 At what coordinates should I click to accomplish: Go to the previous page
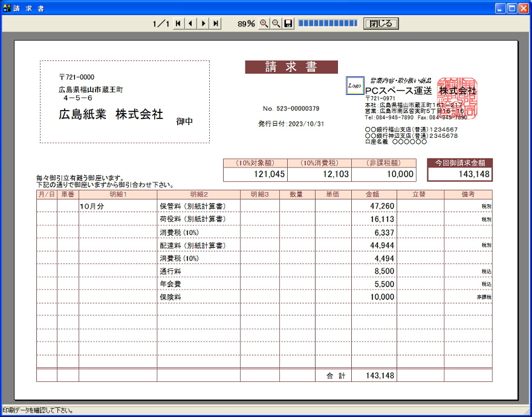190,24
